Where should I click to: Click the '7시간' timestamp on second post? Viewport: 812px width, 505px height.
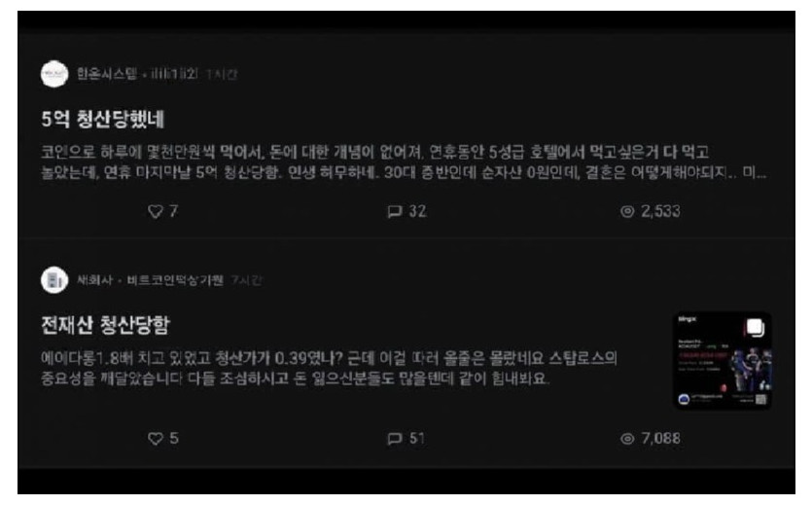tap(246, 279)
